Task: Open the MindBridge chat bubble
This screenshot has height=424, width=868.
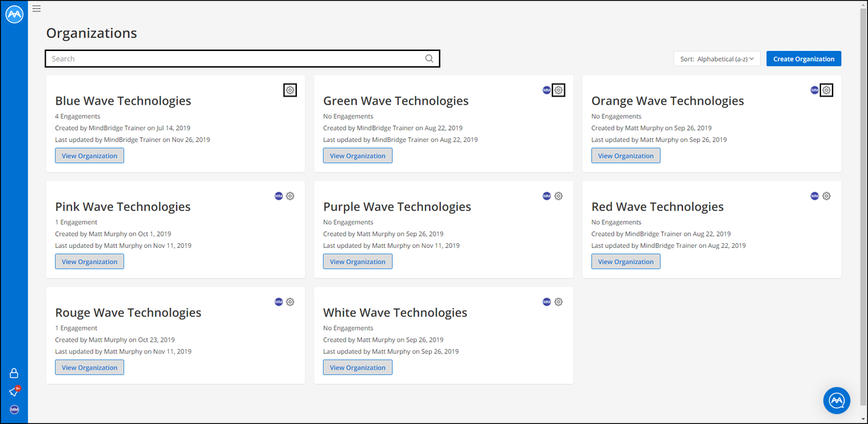Action: (x=836, y=401)
